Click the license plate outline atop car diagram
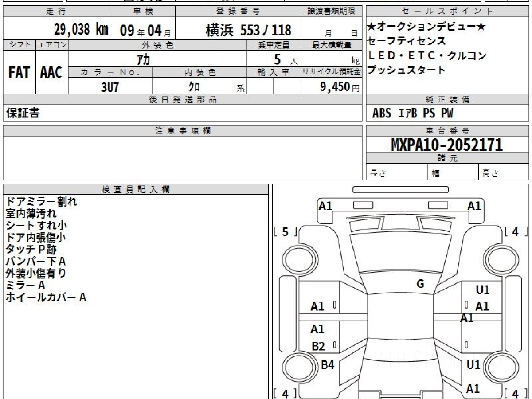Image resolution: width=532 pixels, height=399 pixels. point(400,190)
